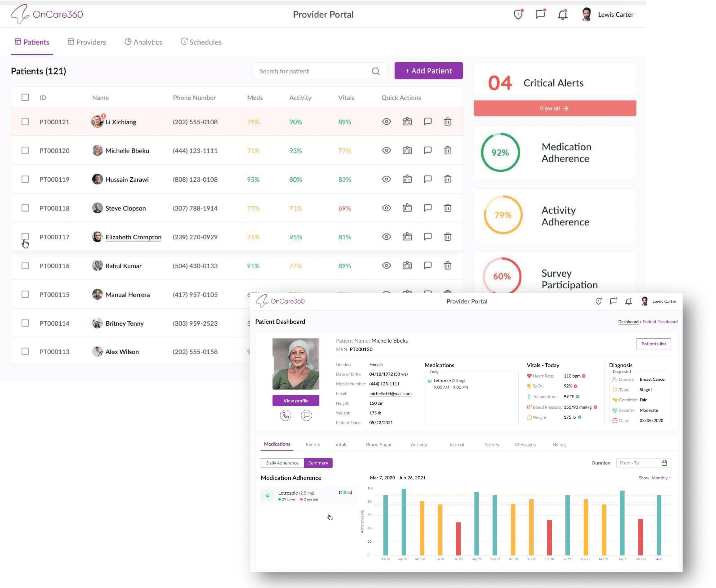Open the Blood Sugar tab

click(379, 445)
